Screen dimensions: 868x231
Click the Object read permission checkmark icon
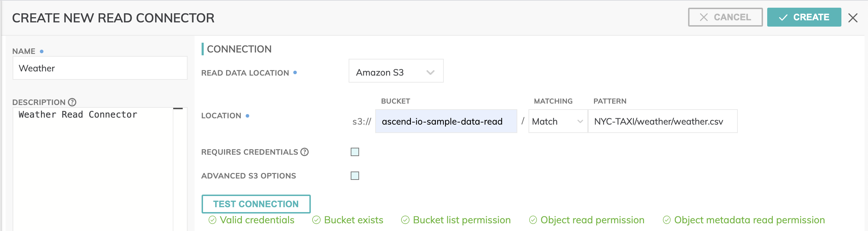point(533,220)
